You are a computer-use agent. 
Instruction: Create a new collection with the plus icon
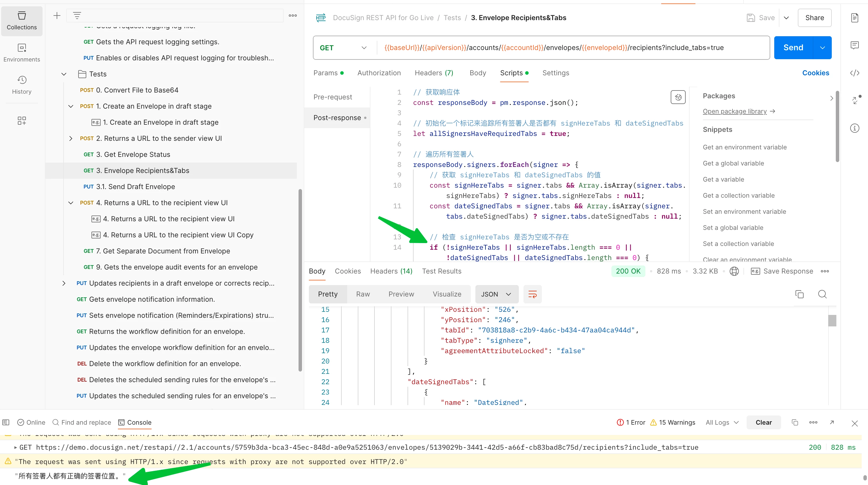point(57,16)
